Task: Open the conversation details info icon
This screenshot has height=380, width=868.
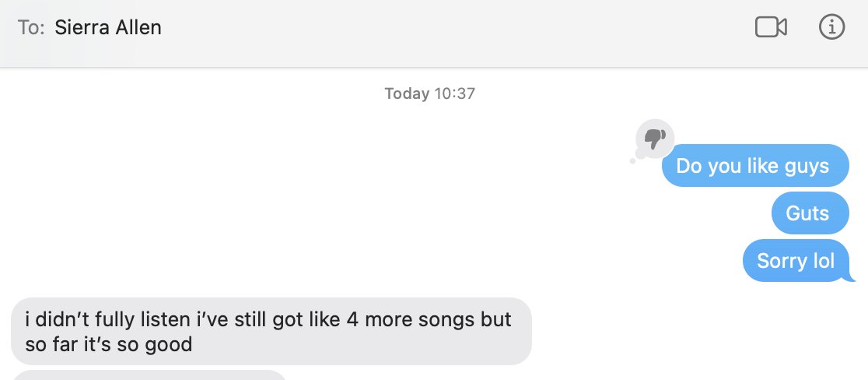Action: (x=831, y=26)
